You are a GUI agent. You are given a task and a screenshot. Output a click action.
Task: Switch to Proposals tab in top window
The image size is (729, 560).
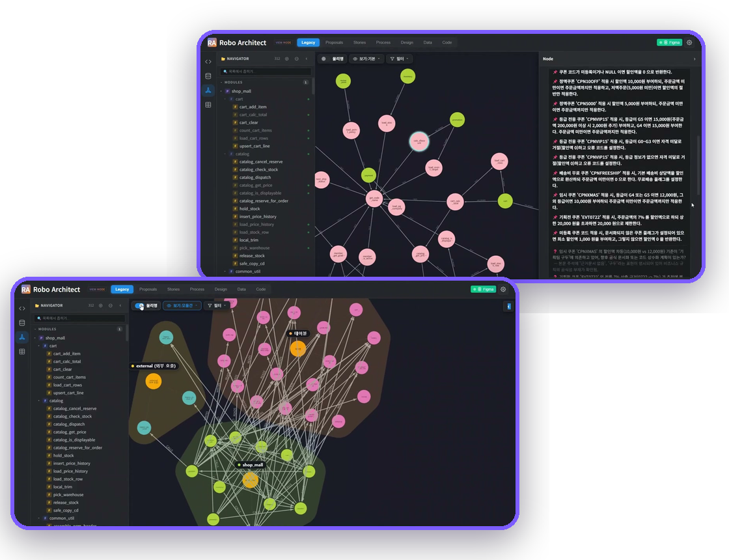(335, 42)
